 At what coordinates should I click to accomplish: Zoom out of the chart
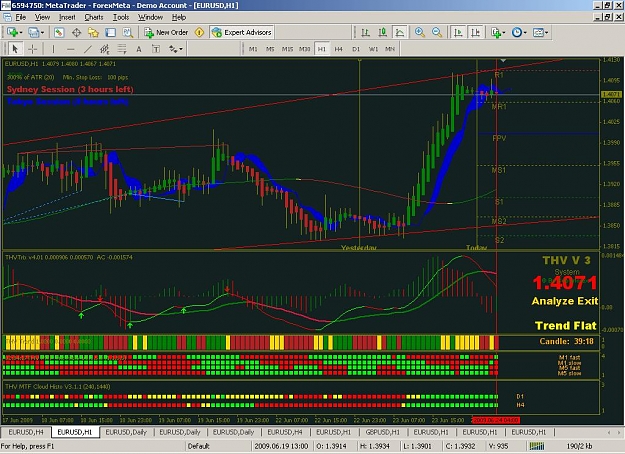point(437,32)
